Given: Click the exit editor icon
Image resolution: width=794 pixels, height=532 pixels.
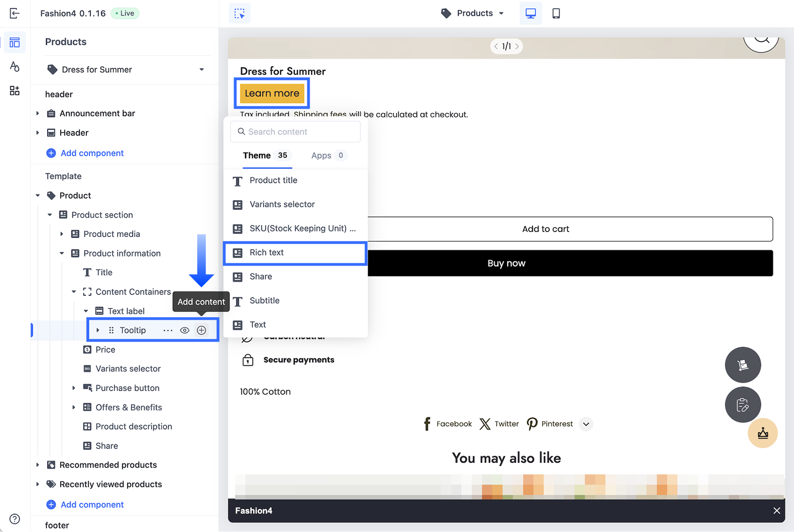Looking at the screenshot, I should tap(14, 13).
